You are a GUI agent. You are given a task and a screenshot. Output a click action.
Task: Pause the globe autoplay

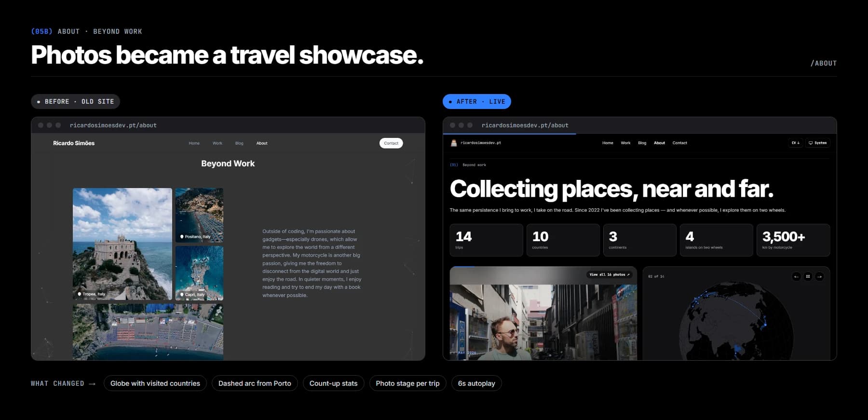click(808, 276)
